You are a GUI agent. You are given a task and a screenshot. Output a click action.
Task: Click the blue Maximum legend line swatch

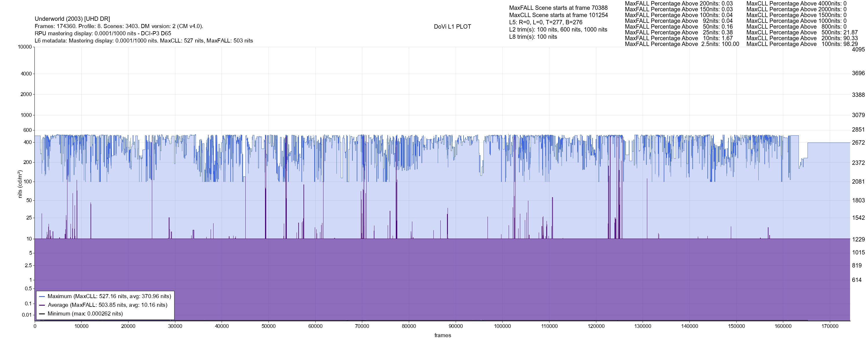coord(42,296)
